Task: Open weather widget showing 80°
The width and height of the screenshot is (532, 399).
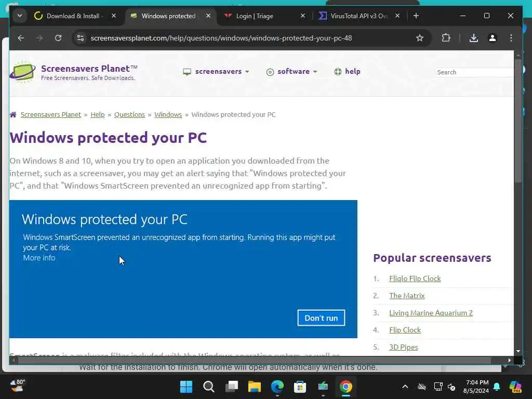Action: 18,386
